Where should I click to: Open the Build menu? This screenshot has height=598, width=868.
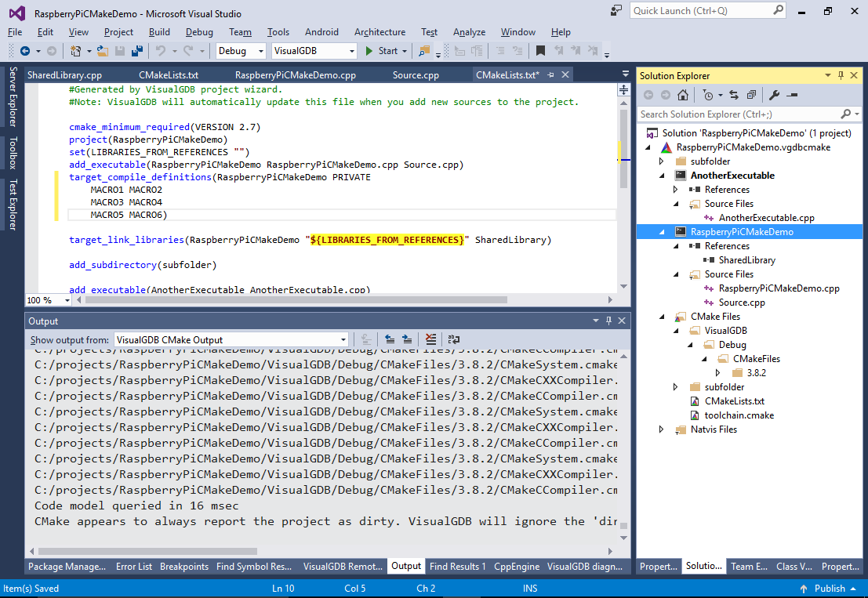[159, 32]
